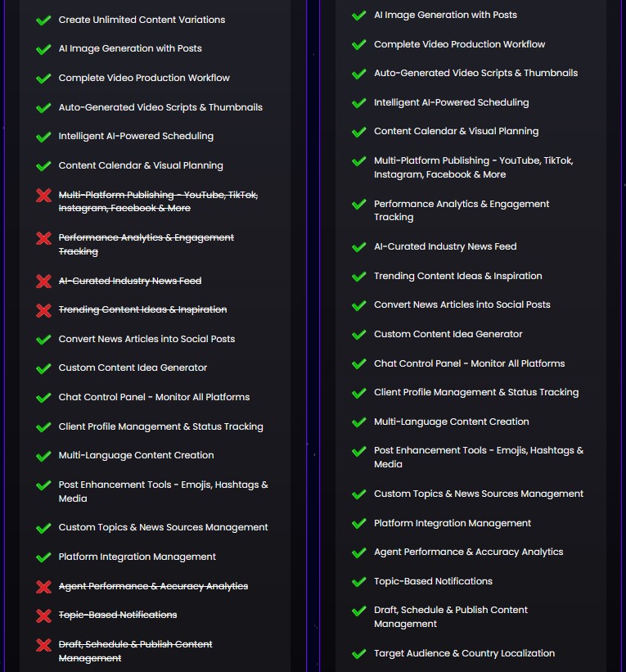
Task: Click green check beside Performance Analytics & Engagement Tracking
Action: click(358, 205)
